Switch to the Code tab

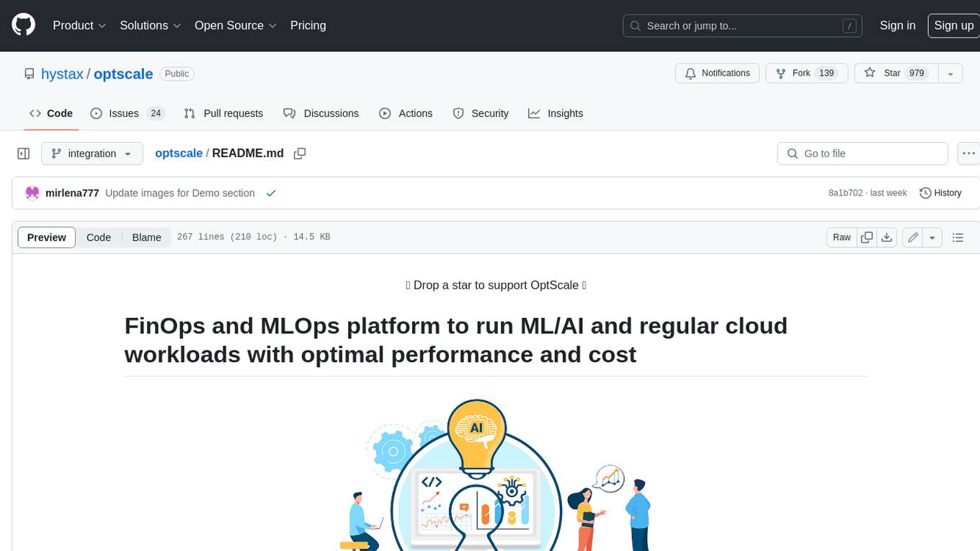point(51,113)
